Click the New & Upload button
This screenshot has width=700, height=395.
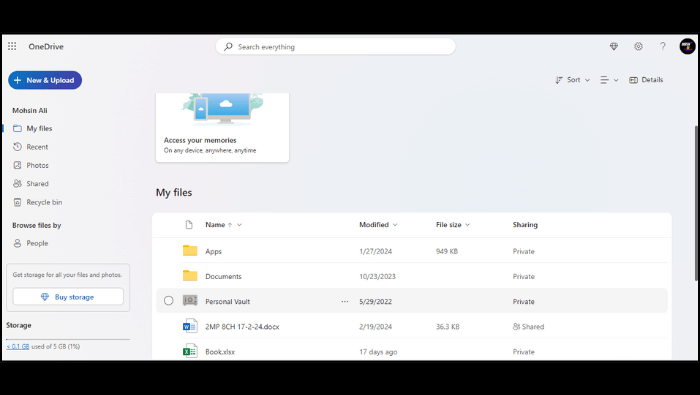pyautogui.click(x=45, y=80)
